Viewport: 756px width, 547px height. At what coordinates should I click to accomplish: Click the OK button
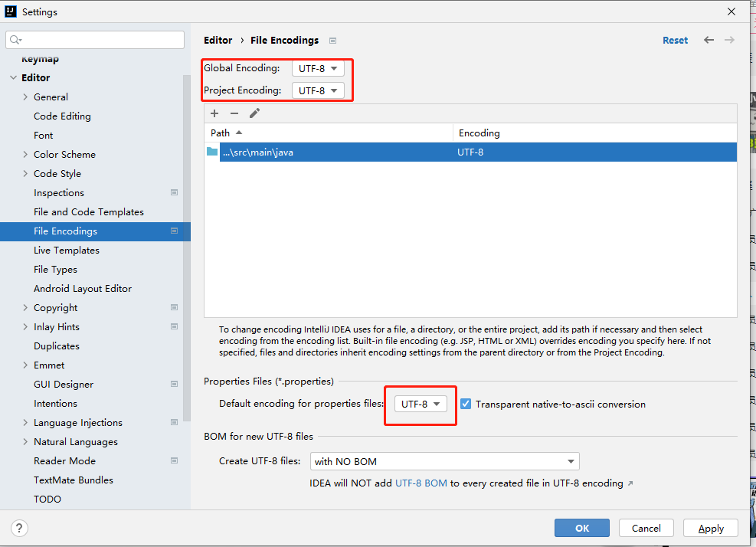coord(582,528)
